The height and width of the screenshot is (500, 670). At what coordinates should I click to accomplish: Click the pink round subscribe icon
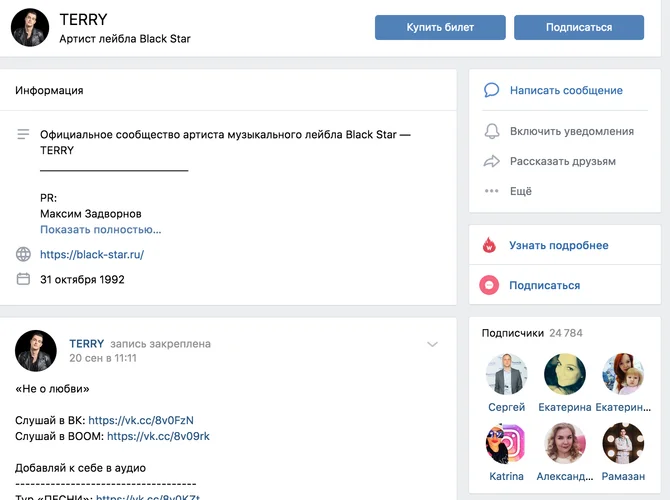coord(489,285)
